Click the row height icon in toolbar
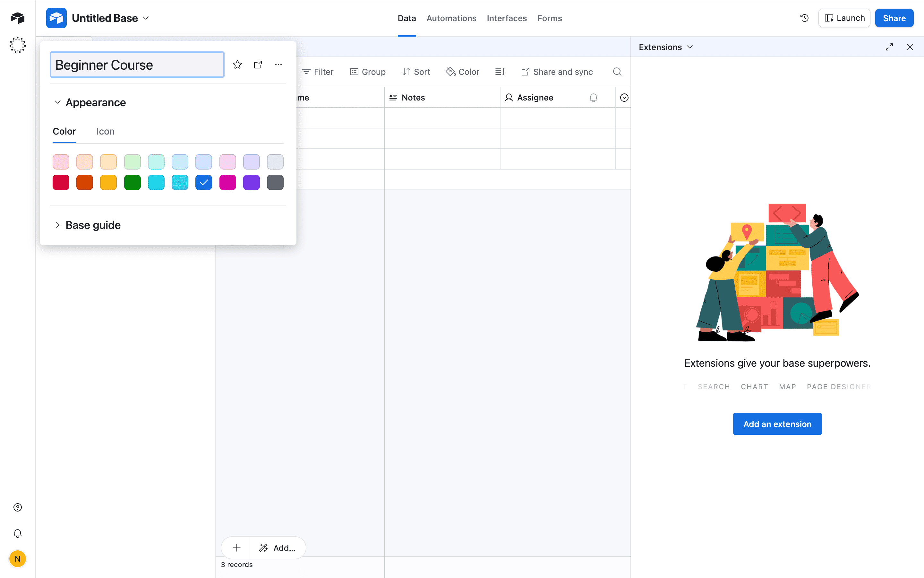This screenshot has width=924, height=578. point(500,72)
